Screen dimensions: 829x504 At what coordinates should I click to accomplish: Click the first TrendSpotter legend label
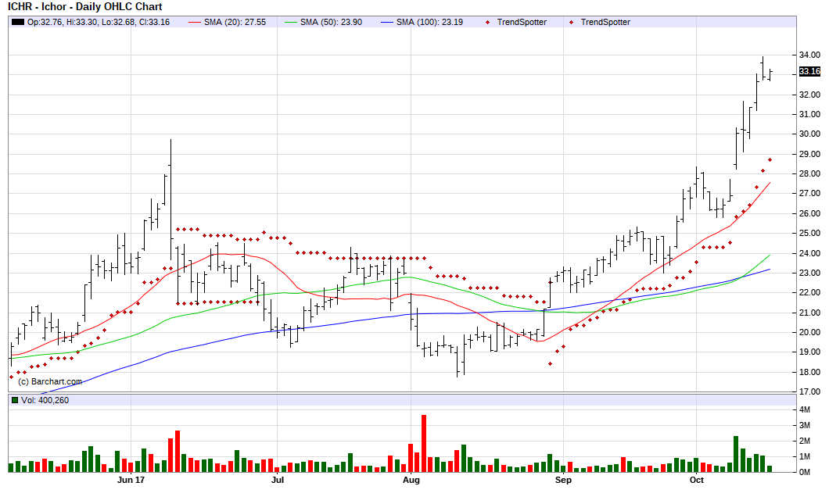[522, 22]
